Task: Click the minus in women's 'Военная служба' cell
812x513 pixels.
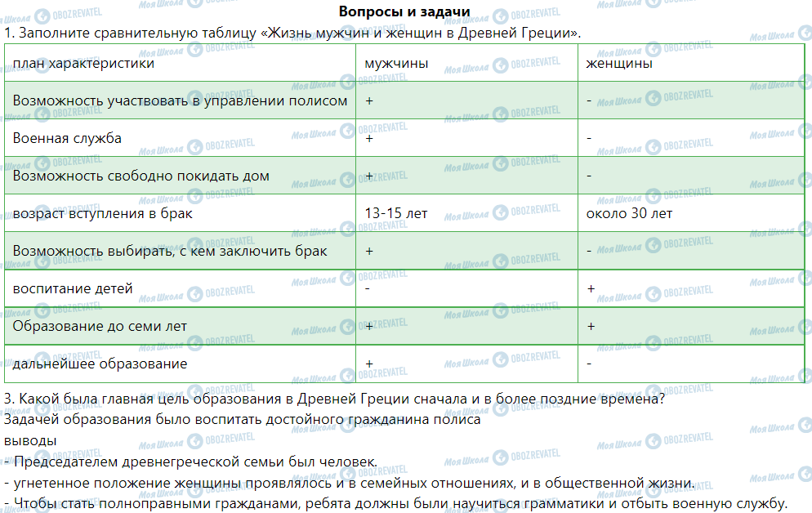Action: (x=589, y=138)
